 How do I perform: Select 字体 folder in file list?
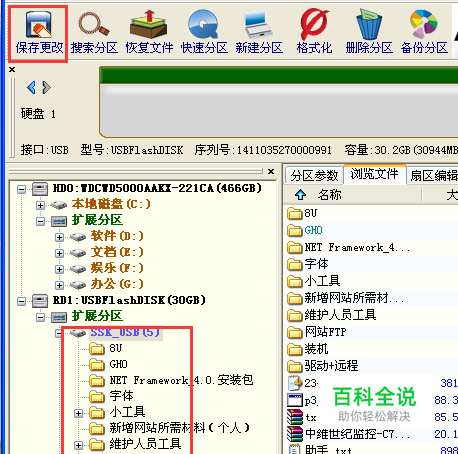pos(316,264)
